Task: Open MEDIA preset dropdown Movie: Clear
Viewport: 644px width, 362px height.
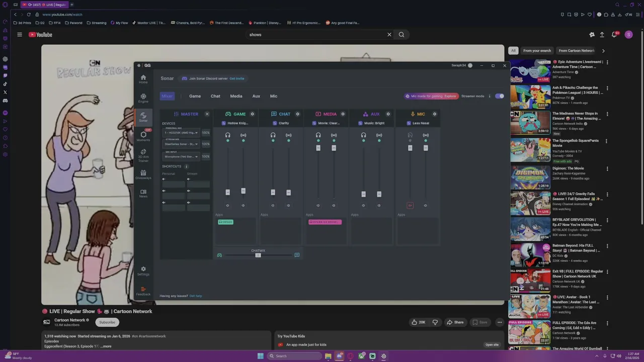Action: coord(327,123)
